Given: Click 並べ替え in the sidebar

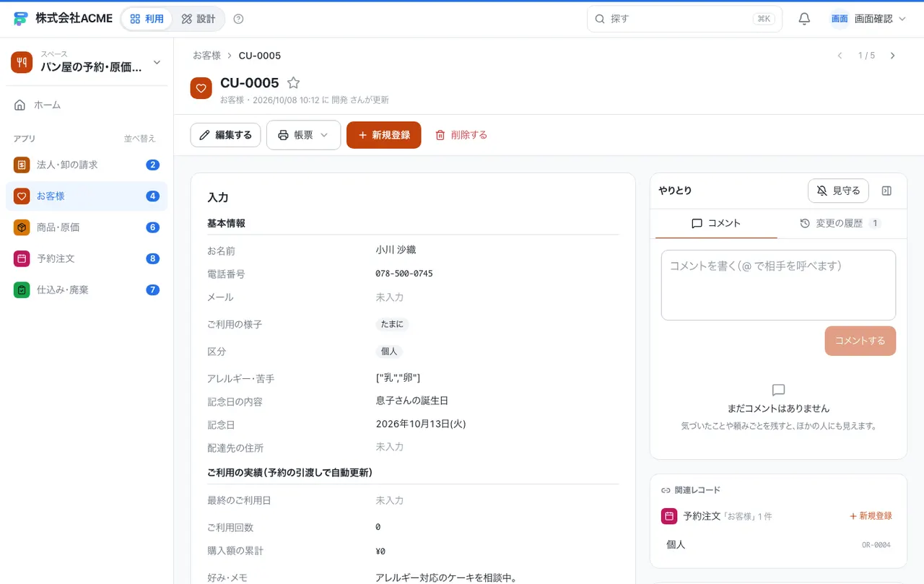Looking at the screenshot, I should (x=139, y=139).
